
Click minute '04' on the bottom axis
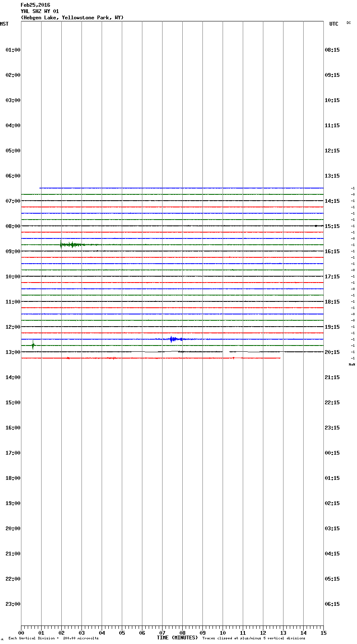(102, 633)
